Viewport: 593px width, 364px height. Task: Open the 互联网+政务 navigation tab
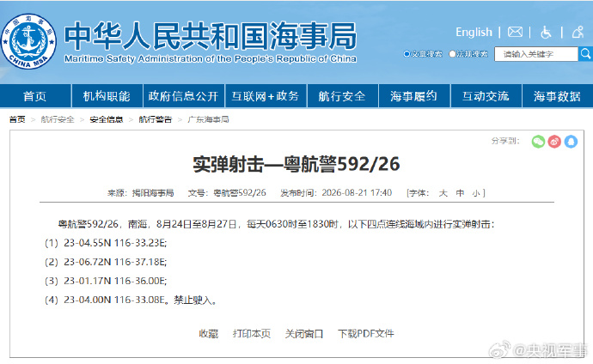[266, 96]
